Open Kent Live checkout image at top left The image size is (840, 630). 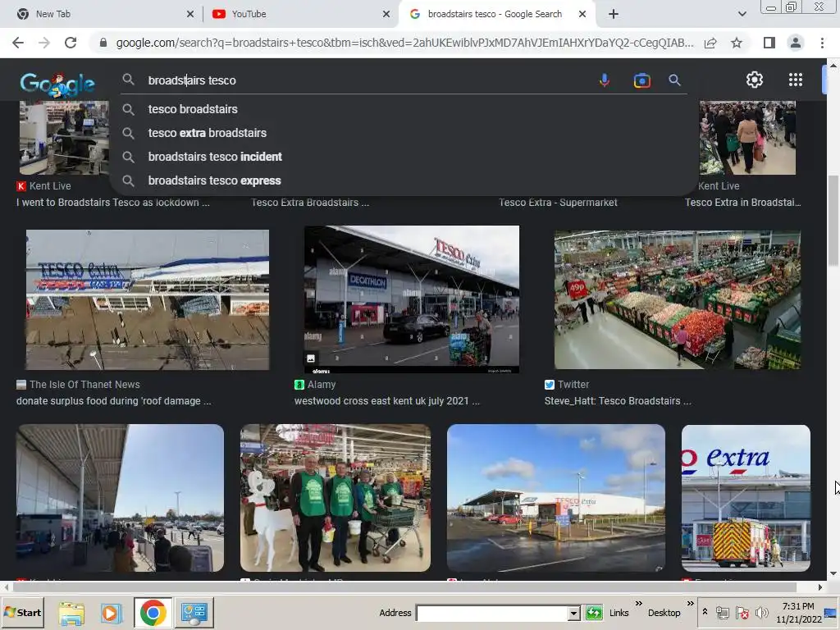pyautogui.click(x=64, y=138)
